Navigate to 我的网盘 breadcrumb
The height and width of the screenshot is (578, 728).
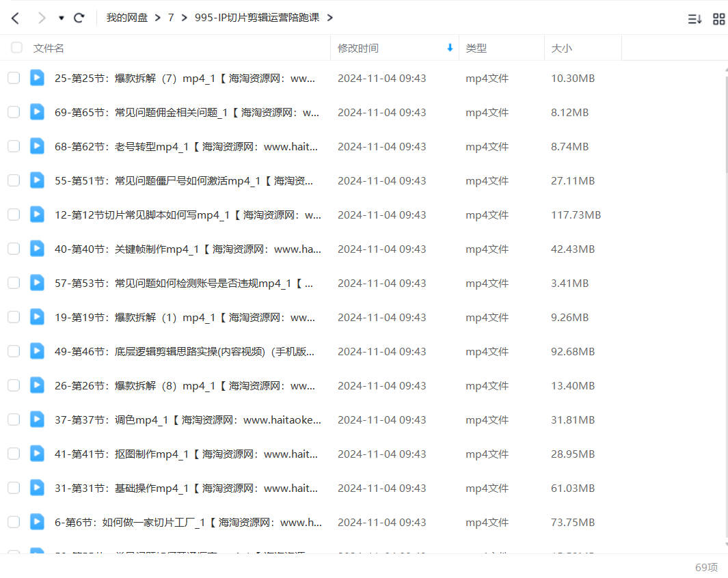point(126,18)
